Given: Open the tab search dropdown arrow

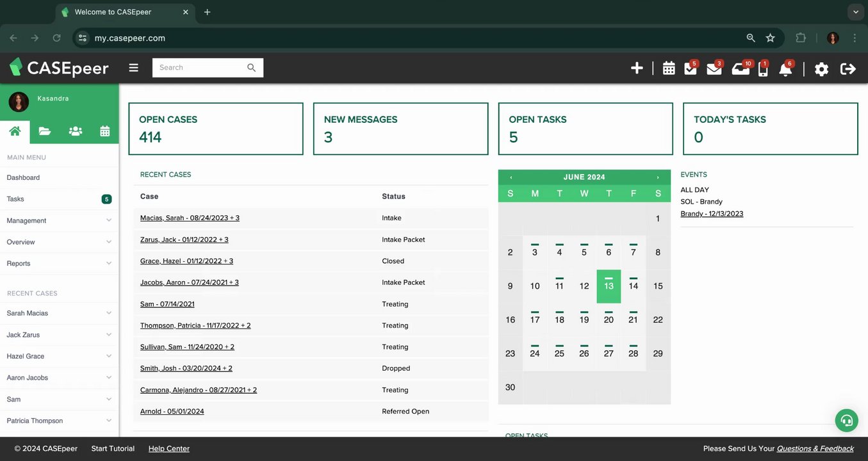Looking at the screenshot, I should coord(856,12).
